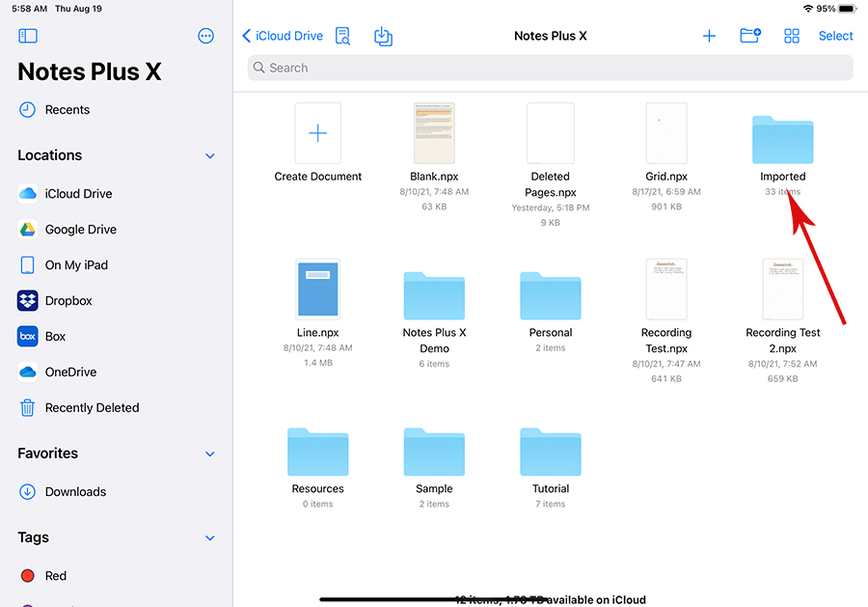
Task: Create a new folder via toolbar icon
Action: 750,36
